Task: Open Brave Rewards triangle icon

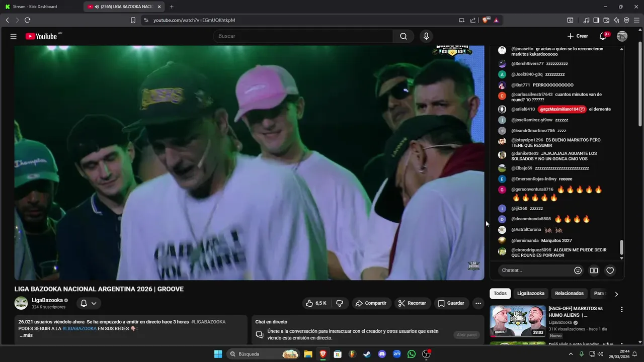Action: (496, 20)
